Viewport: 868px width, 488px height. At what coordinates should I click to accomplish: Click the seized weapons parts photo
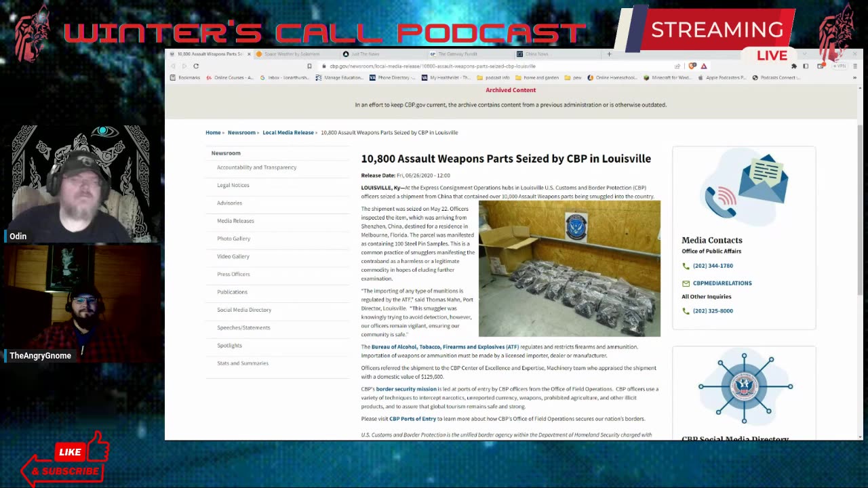coord(570,269)
